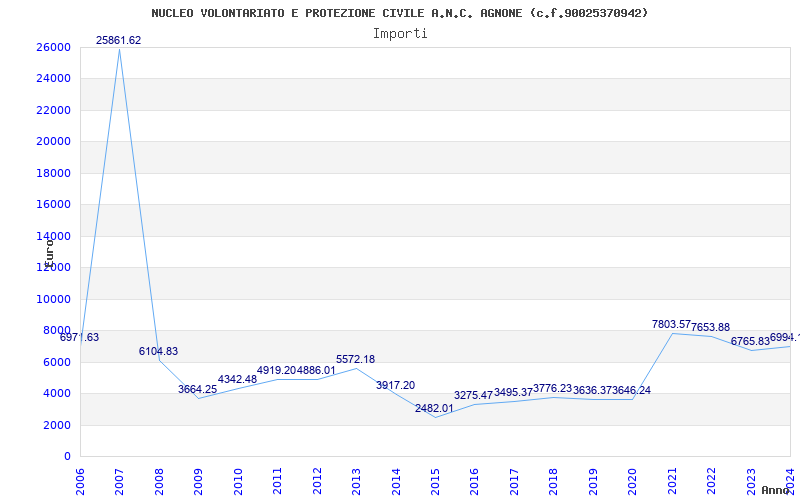Click the 2021 x-axis year label

pos(672,481)
